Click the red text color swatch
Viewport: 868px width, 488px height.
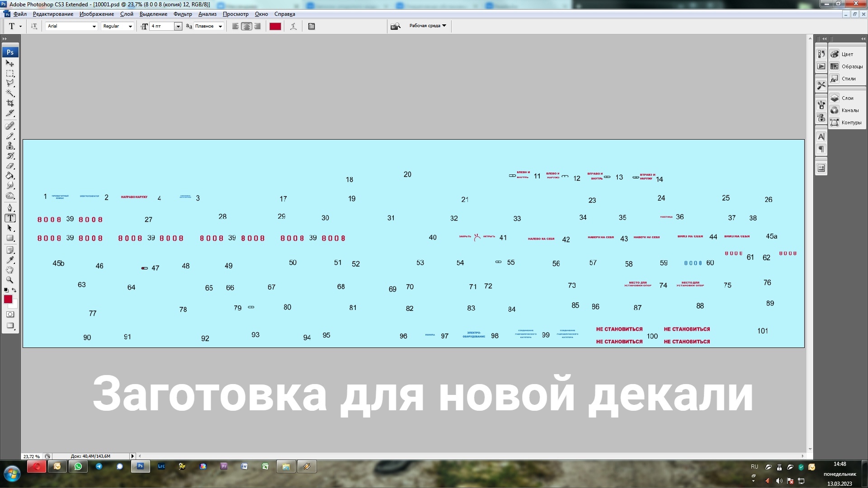275,26
